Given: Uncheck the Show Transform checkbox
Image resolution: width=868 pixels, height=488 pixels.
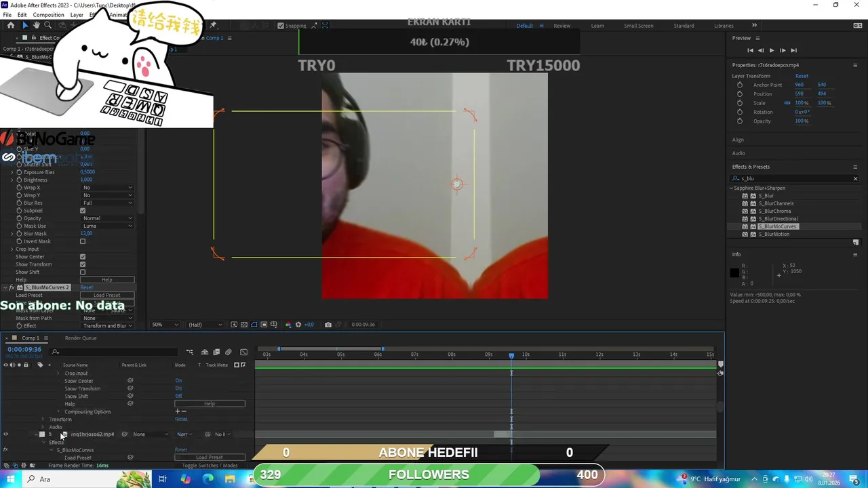Looking at the screenshot, I should 83,264.
